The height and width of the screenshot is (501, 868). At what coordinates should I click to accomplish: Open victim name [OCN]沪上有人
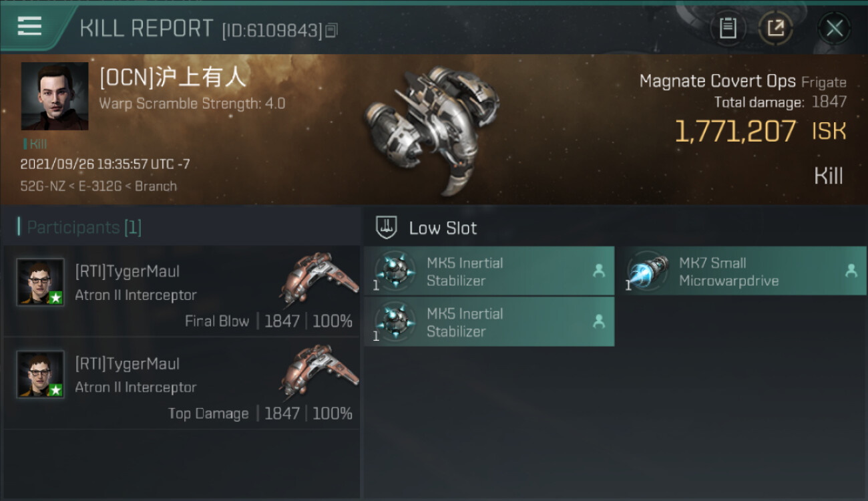click(x=173, y=77)
